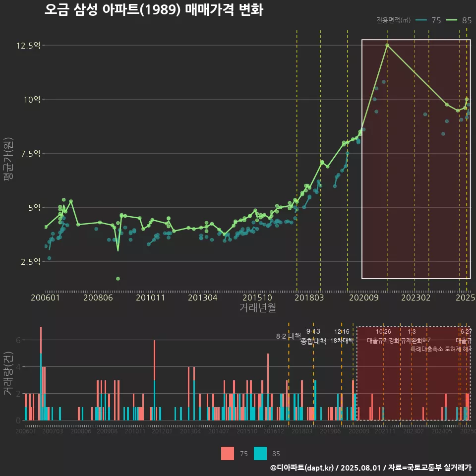The height and width of the screenshot is (476, 476).
Task: Click 201201 tick on volume chart x-axis
Action: point(162,431)
